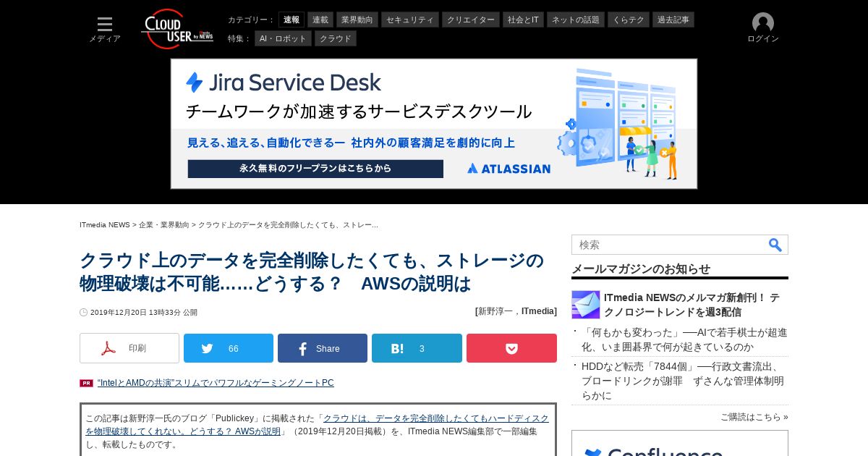868x456 pixels.
Task: Open the クラウド feature tag
Action: pyautogui.click(x=336, y=38)
